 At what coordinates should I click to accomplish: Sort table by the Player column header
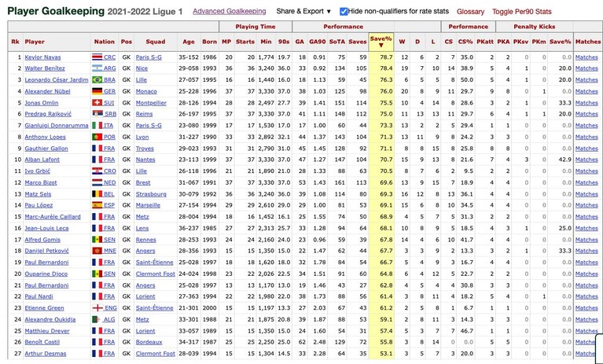coord(35,42)
